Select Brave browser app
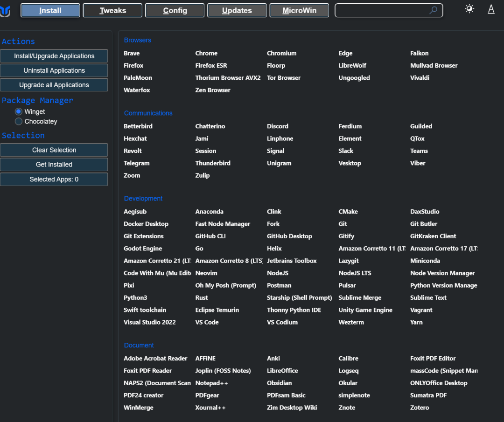Image resolution: width=504 pixels, height=422 pixels. click(132, 53)
